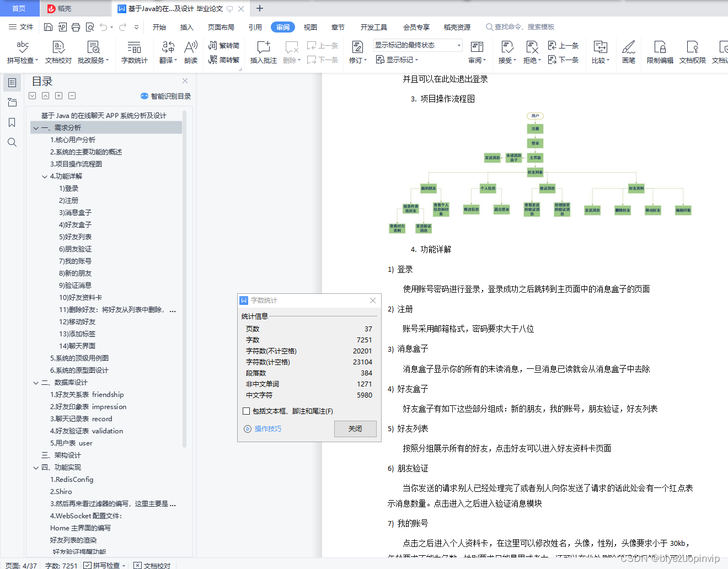The image size is (728, 569).
Task: Jump to 5.用户表 user in outline
Action: click(x=71, y=443)
